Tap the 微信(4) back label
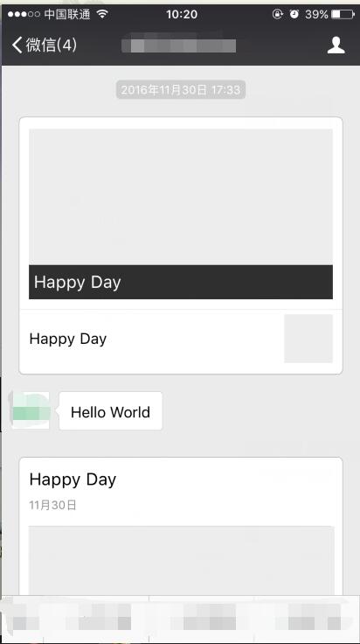 tap(52, 45)
